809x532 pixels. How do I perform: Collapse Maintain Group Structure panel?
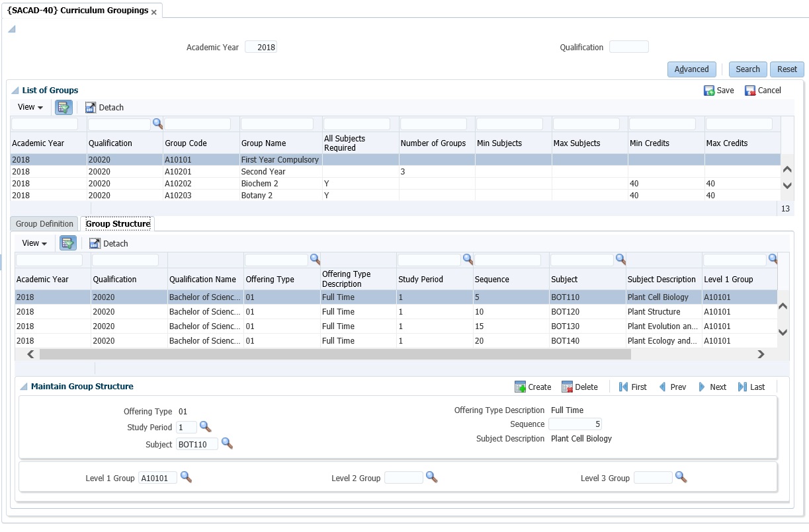(x=24, y=387)
